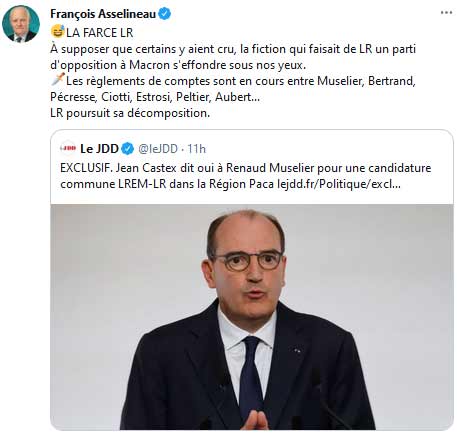This screenshot has height=434, width=457.
Task: Open the quoted tweet text starting EXCLUSIF
Action: (246, 176)
